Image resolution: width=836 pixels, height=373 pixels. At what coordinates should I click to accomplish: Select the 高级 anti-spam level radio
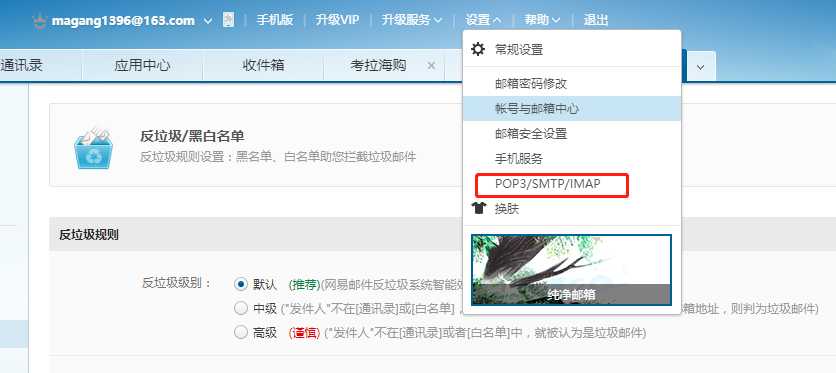(x=241, y=333)
